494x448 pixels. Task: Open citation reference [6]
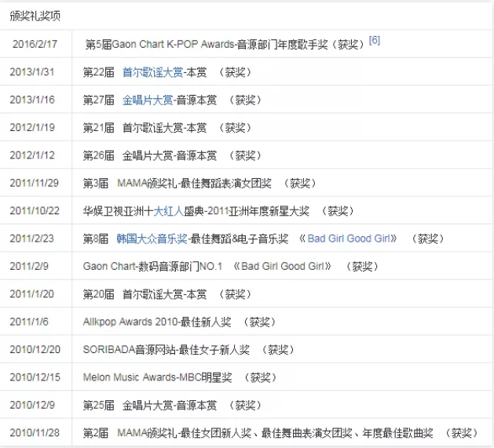pos(375,40)
